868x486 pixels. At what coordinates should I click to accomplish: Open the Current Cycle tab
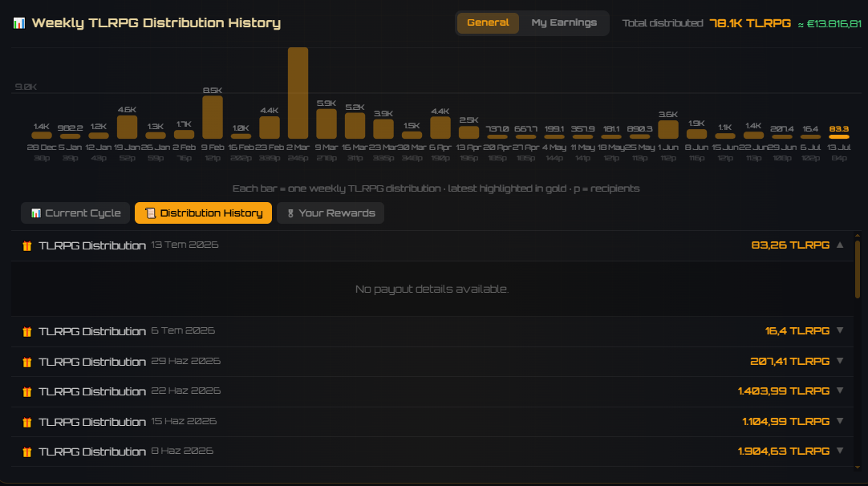tap(75, 213)
